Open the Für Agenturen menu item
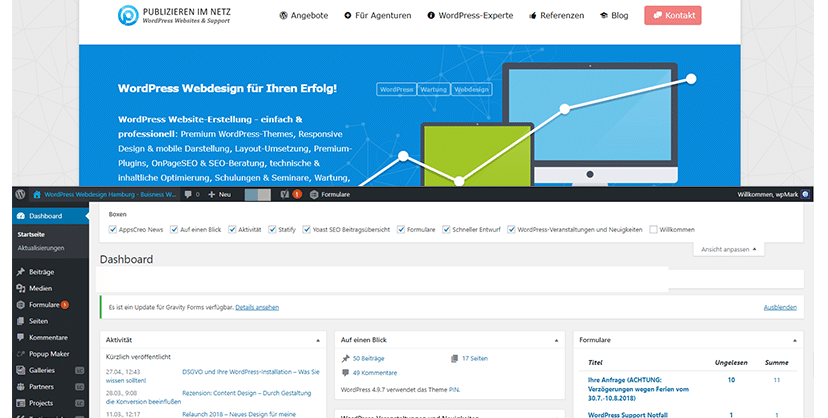828x418 pixels. click(x=378, y=15)
